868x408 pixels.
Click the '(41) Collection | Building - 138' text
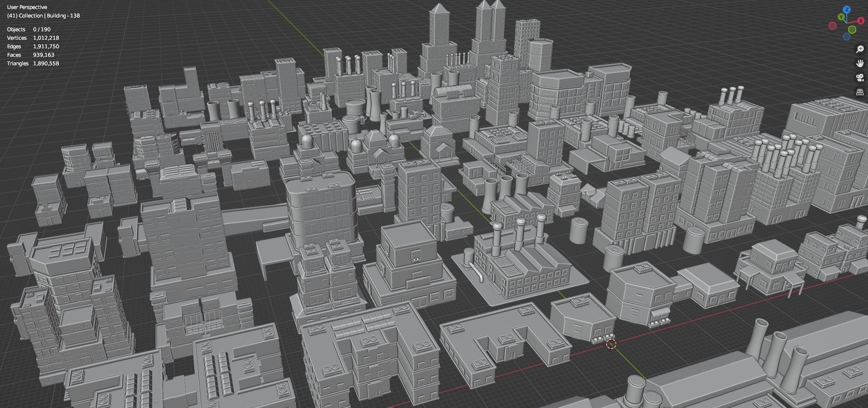[44, 16]
